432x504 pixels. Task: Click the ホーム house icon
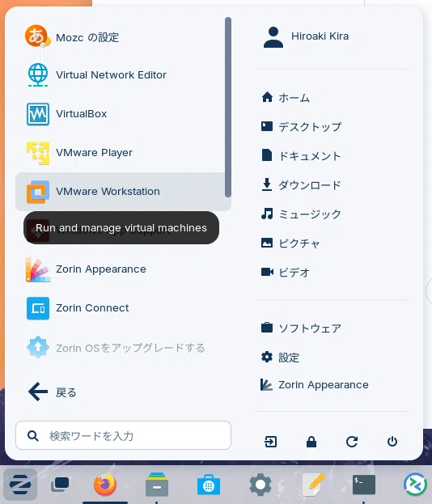pos(267,97)
